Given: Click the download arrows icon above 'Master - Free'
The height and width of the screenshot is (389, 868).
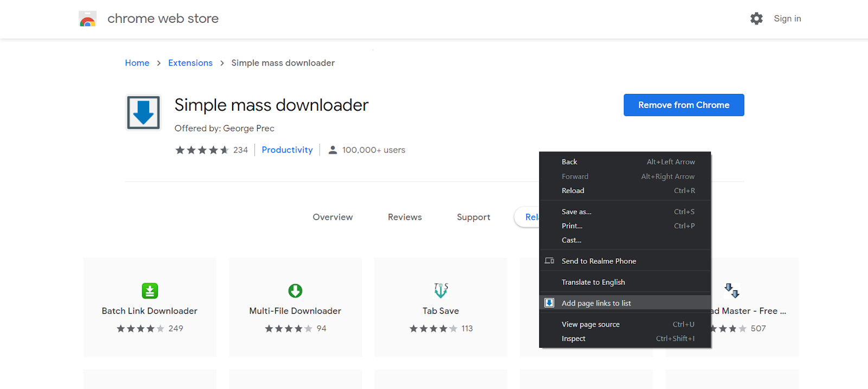Looking at the screenshot, I should click(732, 290).
